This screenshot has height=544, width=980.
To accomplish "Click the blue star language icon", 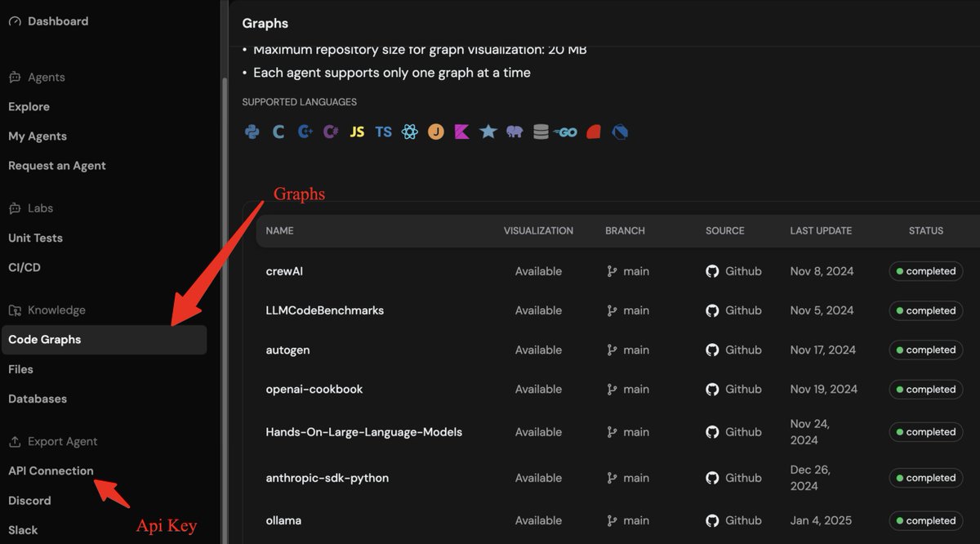I will tap(488, 132).
